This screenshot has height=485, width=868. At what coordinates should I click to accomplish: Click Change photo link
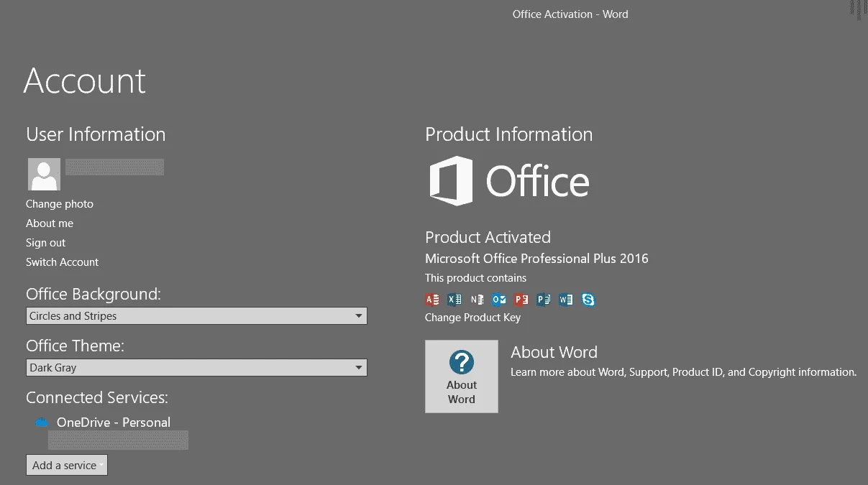pos(60,204)
